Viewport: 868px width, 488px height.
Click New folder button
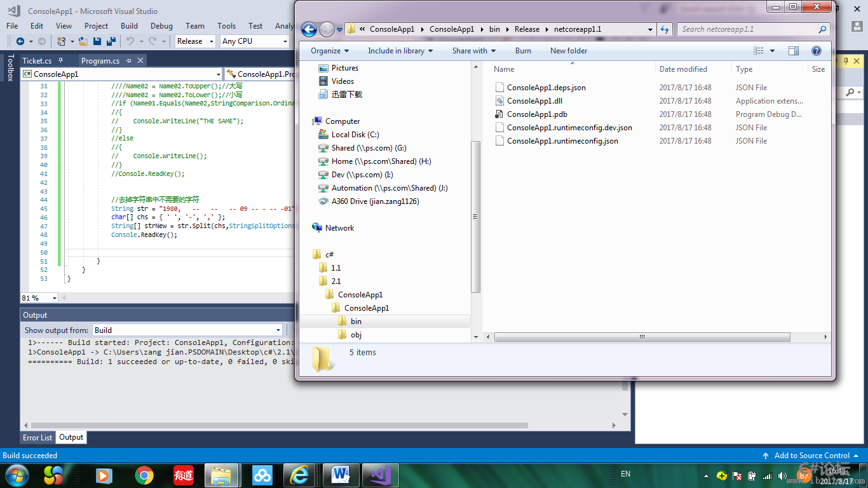click(569, 51)
